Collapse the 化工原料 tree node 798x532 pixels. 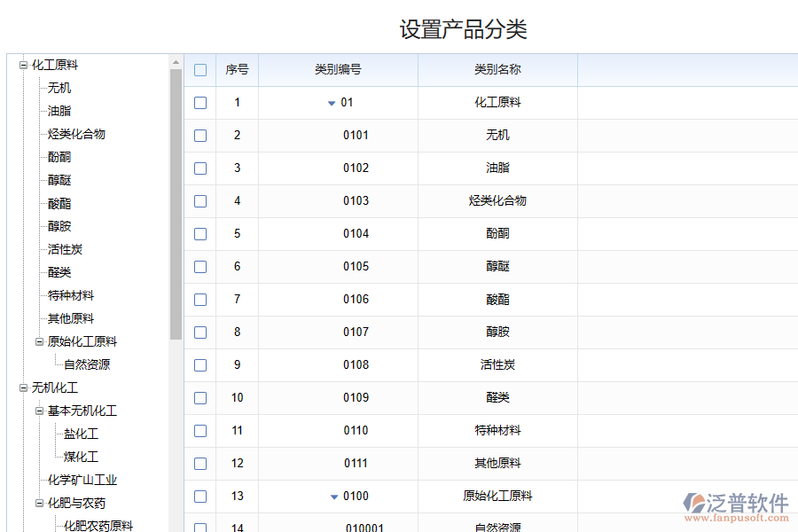pyautogui.click(x=23, y=65)
